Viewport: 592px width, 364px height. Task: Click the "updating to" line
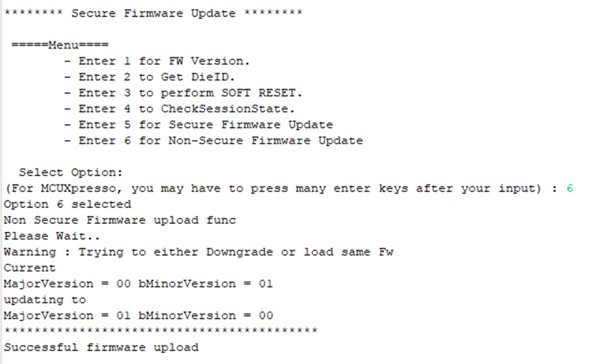pos(45,300)
